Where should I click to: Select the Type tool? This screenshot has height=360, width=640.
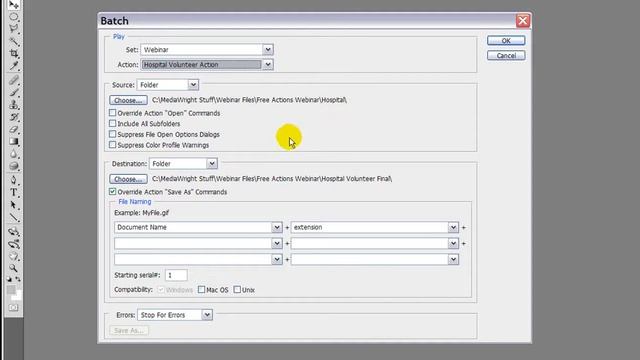(x=14, y=192)
